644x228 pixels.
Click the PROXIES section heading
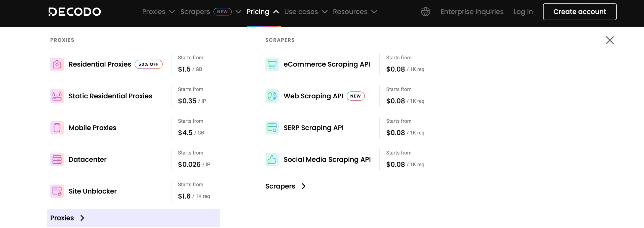pyautogui.click(x=62, y=40)
